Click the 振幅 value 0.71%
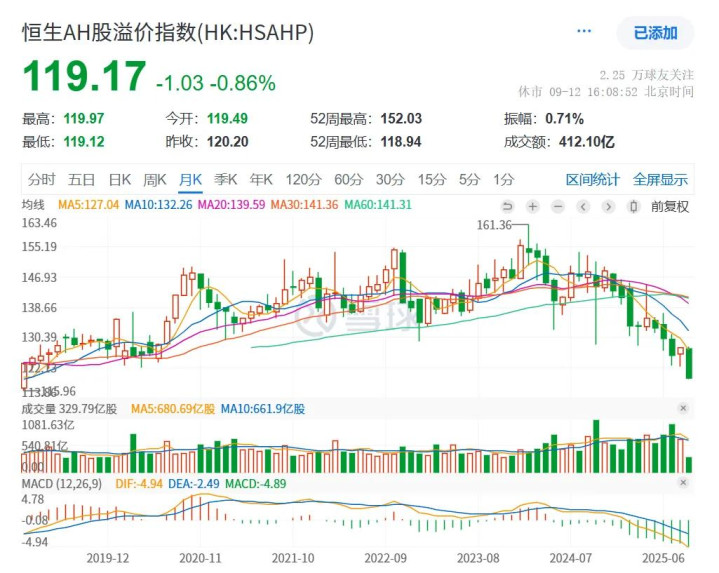Image resolution: width=719 pixels, height=573 pixels. coord(564,119)
